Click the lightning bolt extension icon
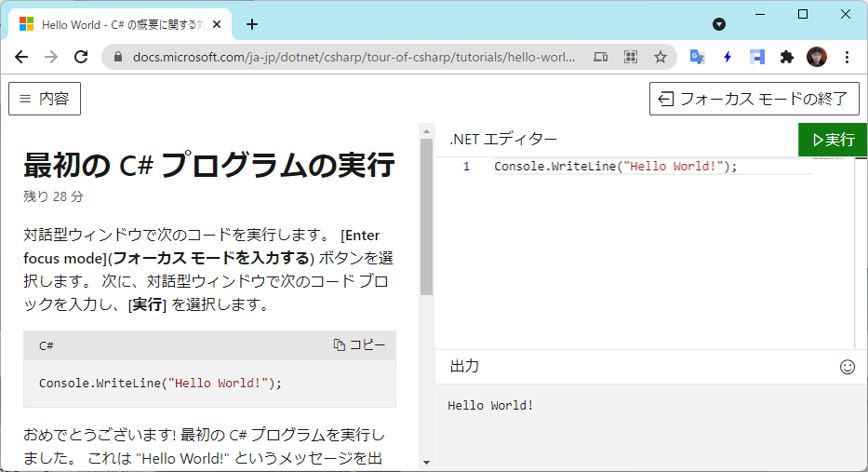Viewport: 868px width, 472px height. tap(728, 57)
